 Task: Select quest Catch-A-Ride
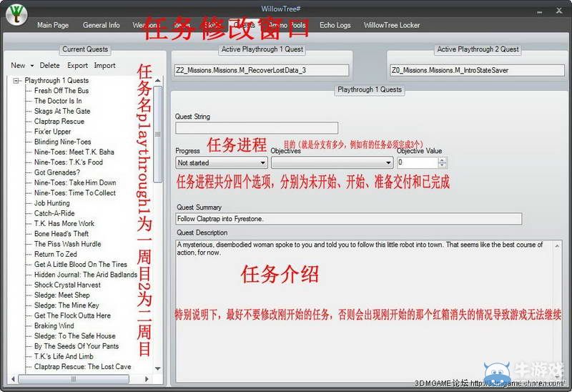click(54, 213)
